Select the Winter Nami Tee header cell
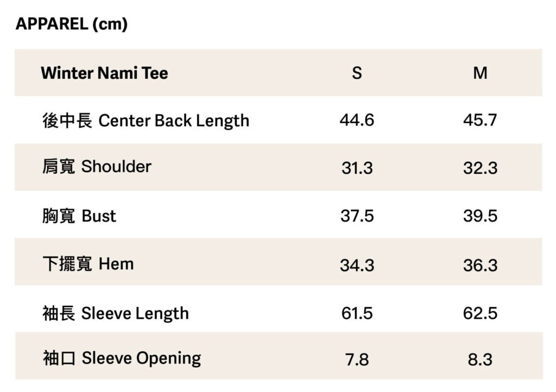556x392 pixels. (x=104, y=73)
